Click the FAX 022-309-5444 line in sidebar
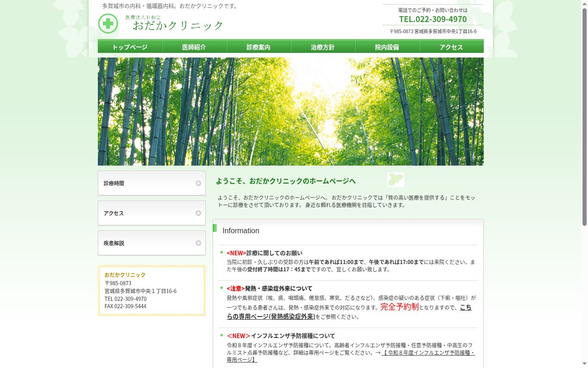The image size is (588, 368). point(125,306)
